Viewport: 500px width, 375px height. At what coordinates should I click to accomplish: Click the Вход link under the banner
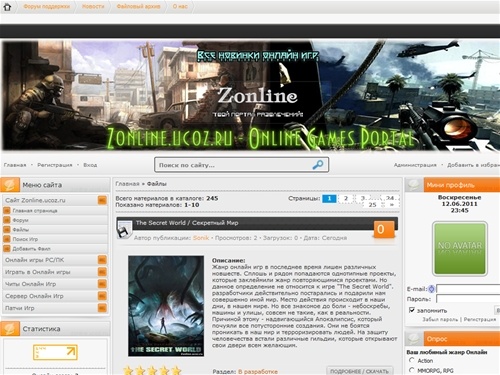(90, 165)
